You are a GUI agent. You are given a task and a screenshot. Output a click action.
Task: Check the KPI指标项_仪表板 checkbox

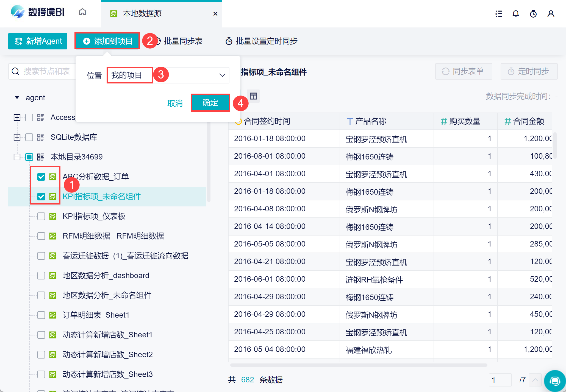coord(41,216)
